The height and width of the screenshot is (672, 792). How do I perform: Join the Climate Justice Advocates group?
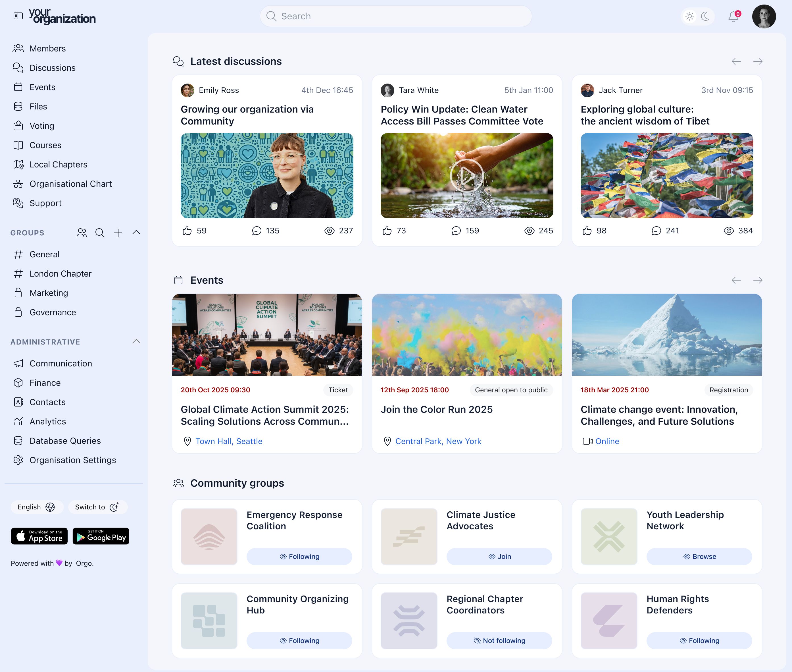pyautogui.click(x=499, y=556)
